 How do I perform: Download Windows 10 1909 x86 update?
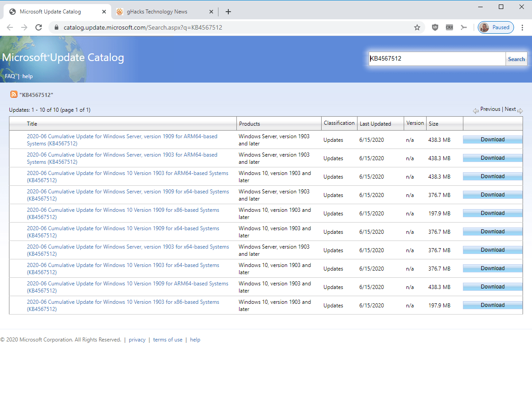[493, 213]
